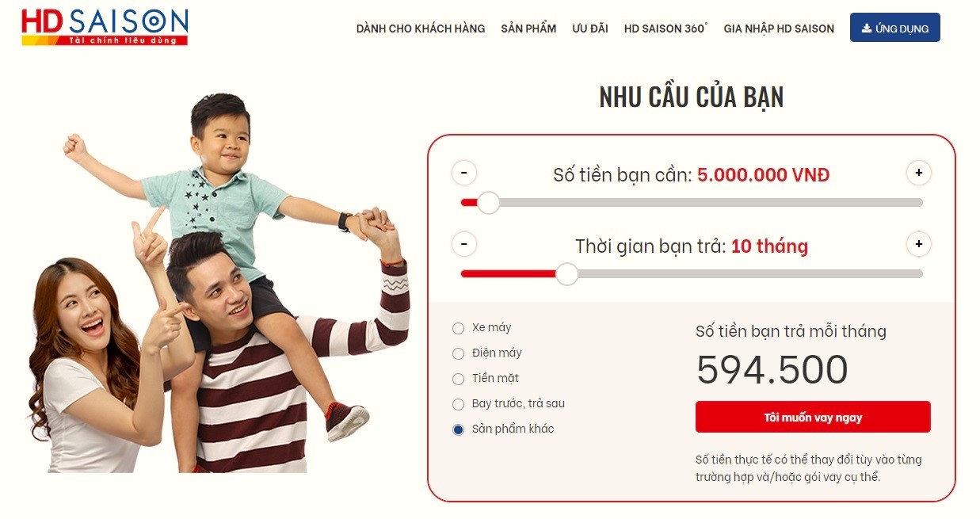Increase repayment months with plus button
980x519 pixels.
tap(918, 244)
